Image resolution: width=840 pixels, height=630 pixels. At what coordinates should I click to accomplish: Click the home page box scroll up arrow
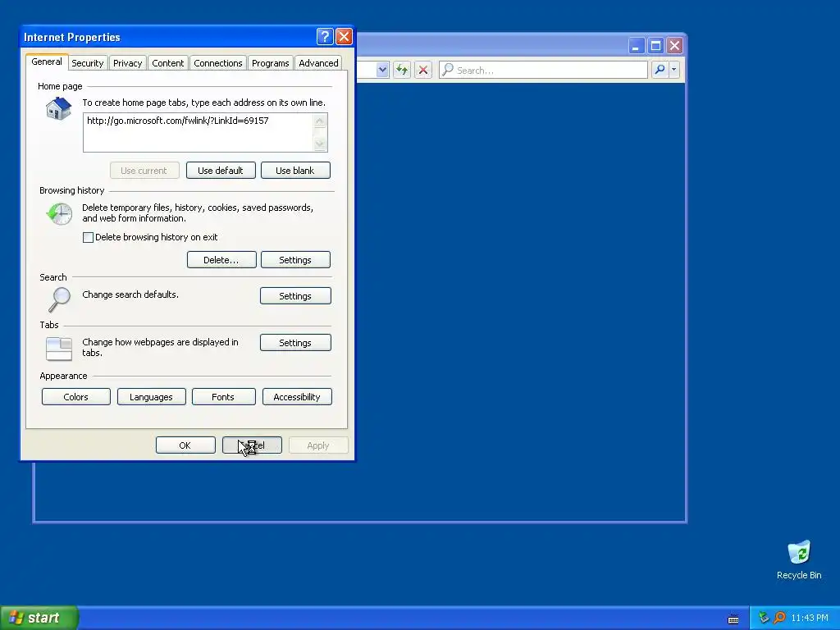pyautogui.click(x=320, y=121)
